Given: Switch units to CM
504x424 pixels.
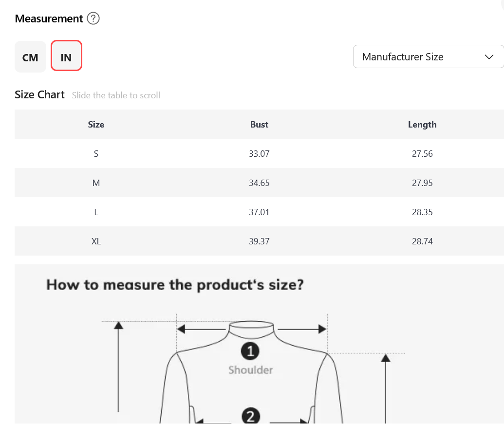Looking at the screenshot, I should [30, 56].
